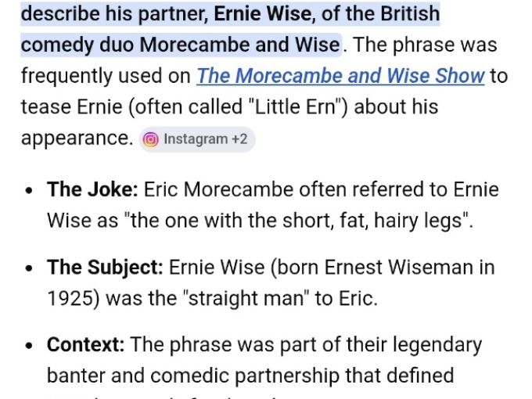This screenshot has width=532, height=399.
Task: Click the bold "The Subject:" label
Action: pyautogui.click(x=105, y=268)
